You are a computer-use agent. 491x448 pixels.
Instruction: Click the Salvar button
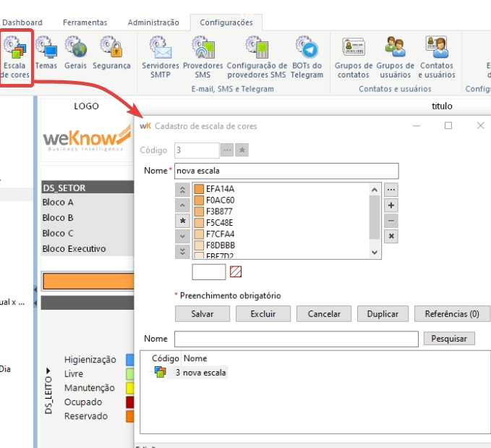[x=202, y=314]
